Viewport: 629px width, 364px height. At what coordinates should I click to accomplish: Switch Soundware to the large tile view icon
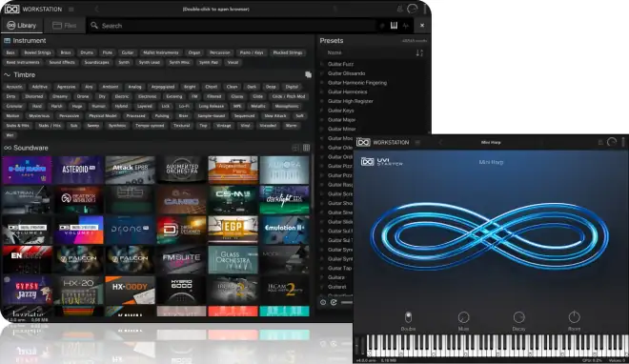pos(295,148)
